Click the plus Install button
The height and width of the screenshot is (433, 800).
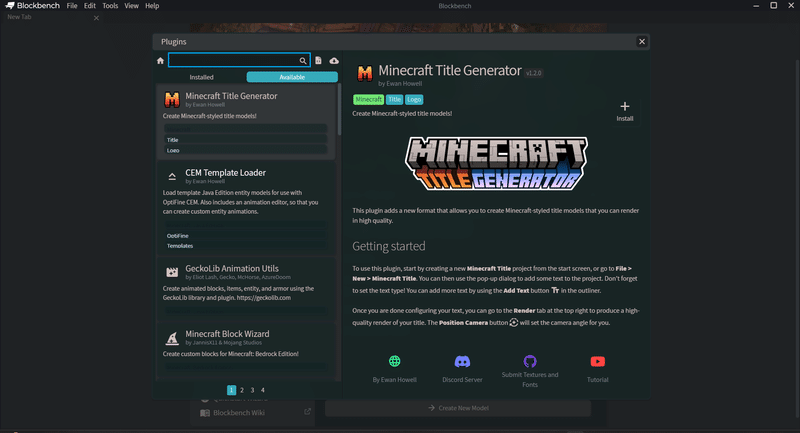coord(624,111)
